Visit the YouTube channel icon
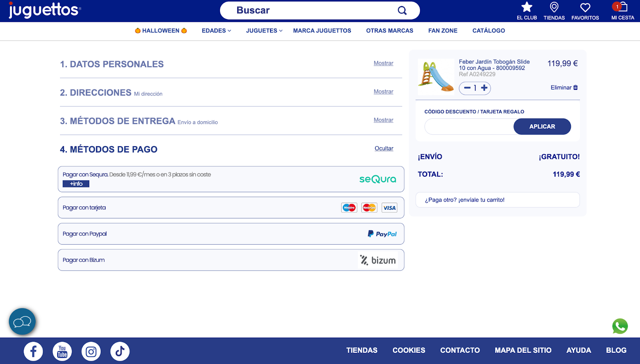 pos(62,352)
